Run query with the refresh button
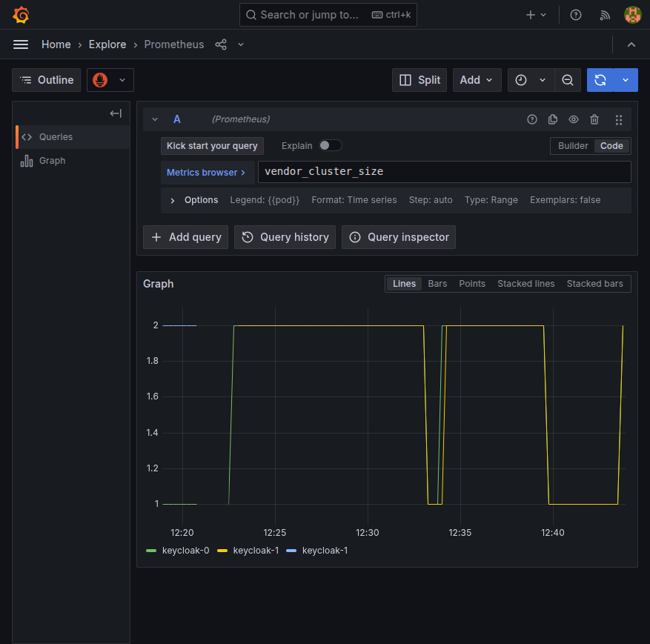This screenshot has width=650, height=644. 600,80
